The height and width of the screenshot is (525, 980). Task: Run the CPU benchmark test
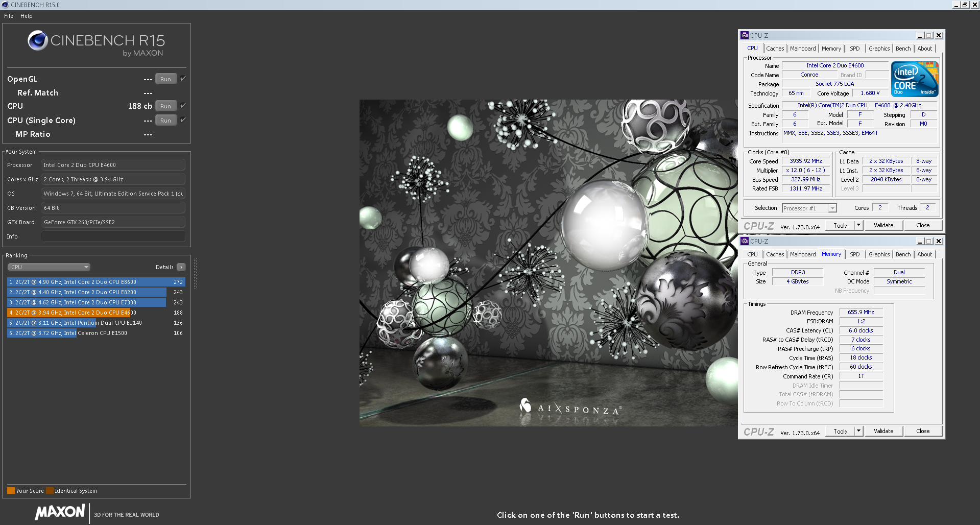pyautogui.click(x=166, y=106)
